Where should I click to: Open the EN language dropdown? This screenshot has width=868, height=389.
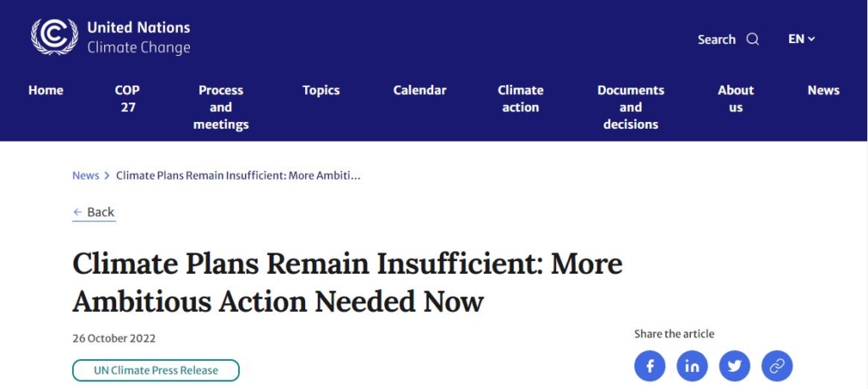click(801, 39)
